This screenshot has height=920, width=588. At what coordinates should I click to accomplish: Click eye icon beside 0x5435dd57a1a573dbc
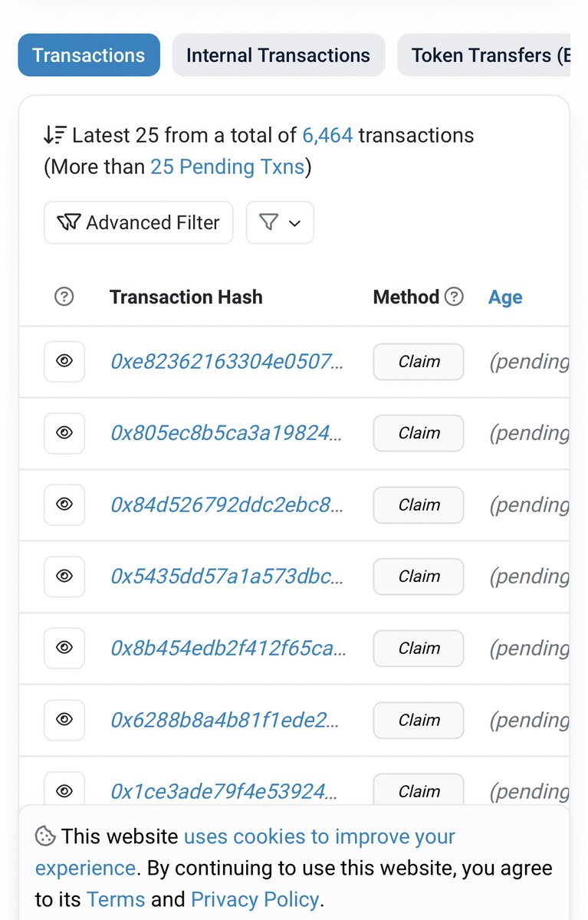tap(64, 577)
